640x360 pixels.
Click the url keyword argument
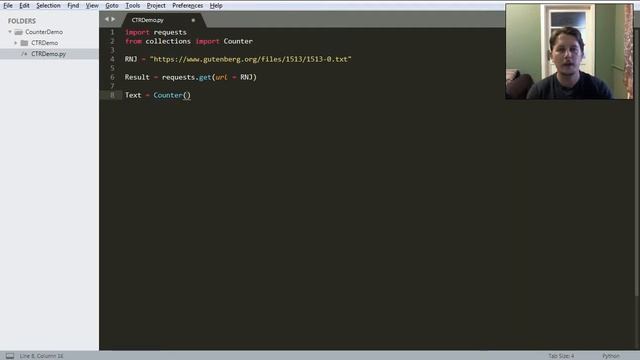click(221, 77)
